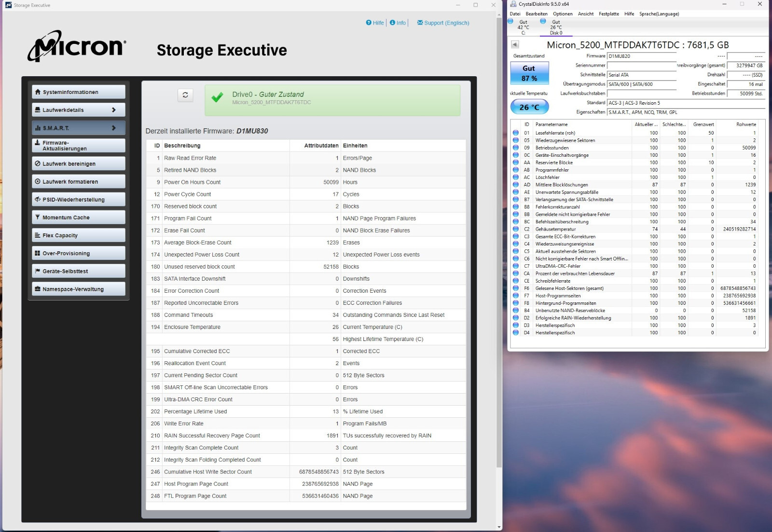The width and height of the screenshot is (772, 532).
Task: Expand Laufwerkdetails chevron arrow
Action: 114,110
